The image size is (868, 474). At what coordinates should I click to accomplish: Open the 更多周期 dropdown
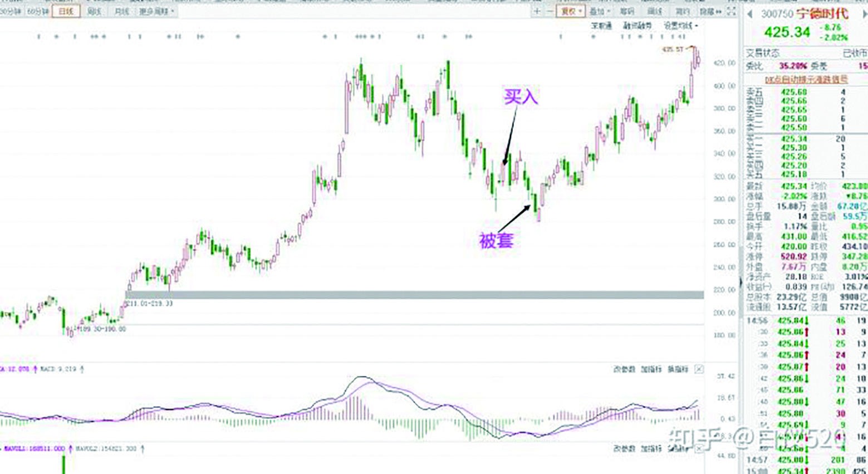pyautogui.click(x=156, y=11)
